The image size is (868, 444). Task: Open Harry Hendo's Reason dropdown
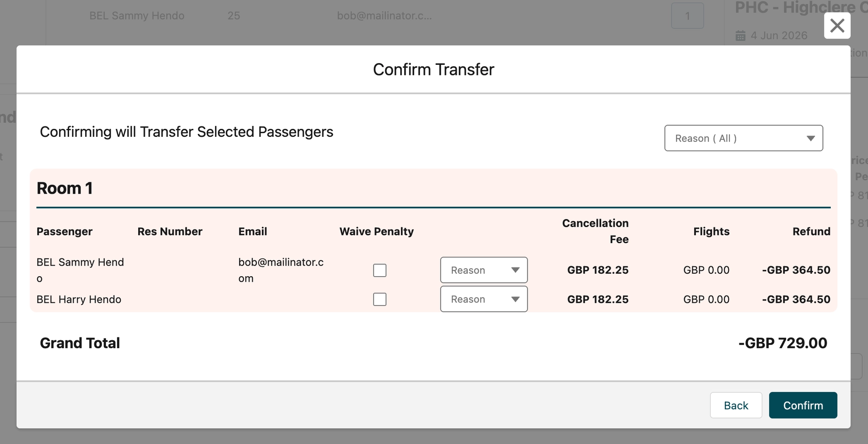484,300
